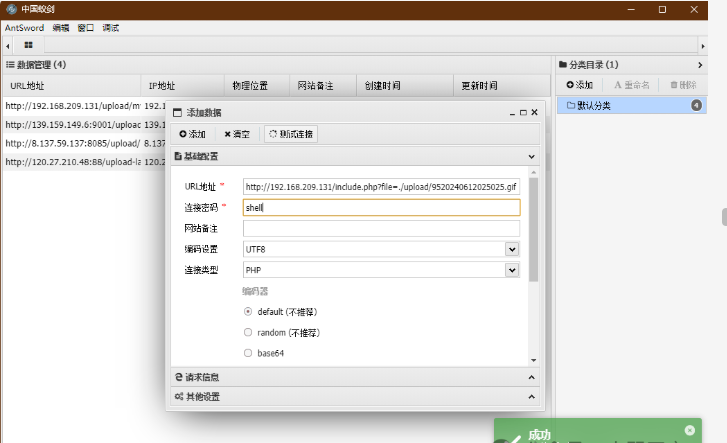Click the 基础配置 section icon
The height and width of the screenshot is (443, 727).
(178, 156)
